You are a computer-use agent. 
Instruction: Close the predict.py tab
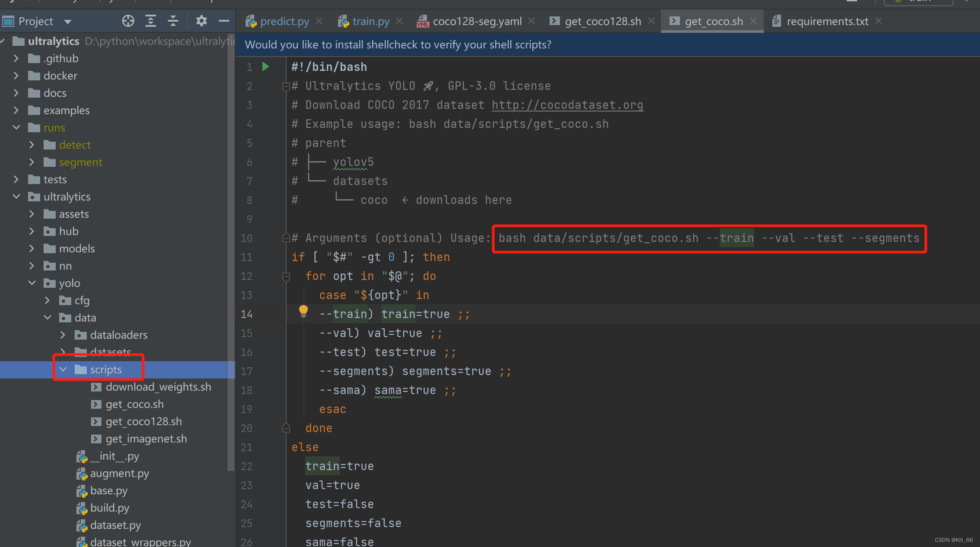pos(319,21)
